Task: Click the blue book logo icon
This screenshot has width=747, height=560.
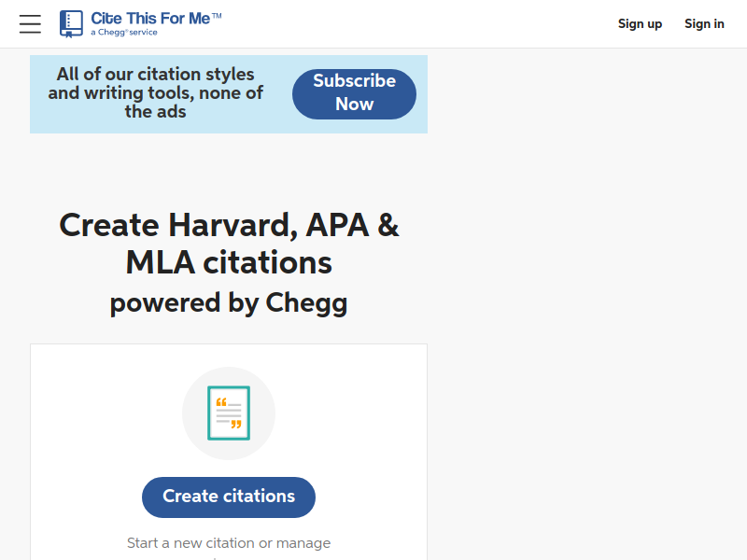Action: point(71,24)
